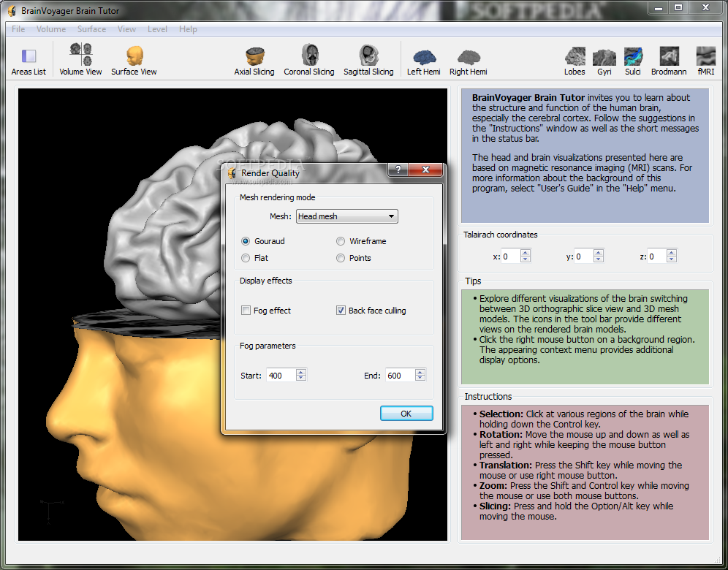The width and height of the screenshot is (728, 570).
Task: Decrease fog Start value with down arrow
Action: [301, 379]
